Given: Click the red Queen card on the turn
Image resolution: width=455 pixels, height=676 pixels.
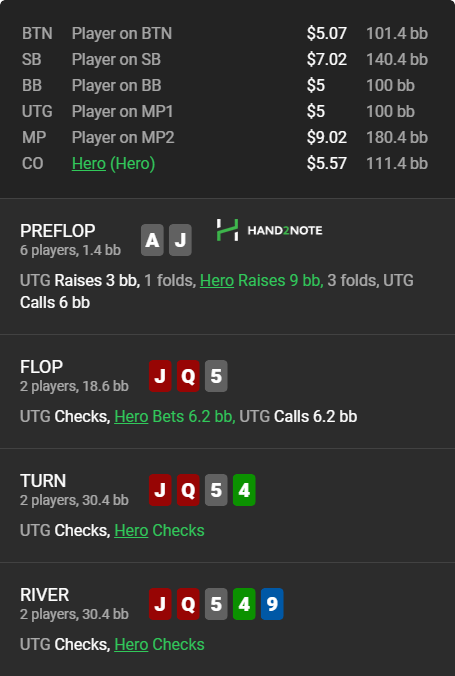Looking at the screenshot, I should tap(188, 490).
